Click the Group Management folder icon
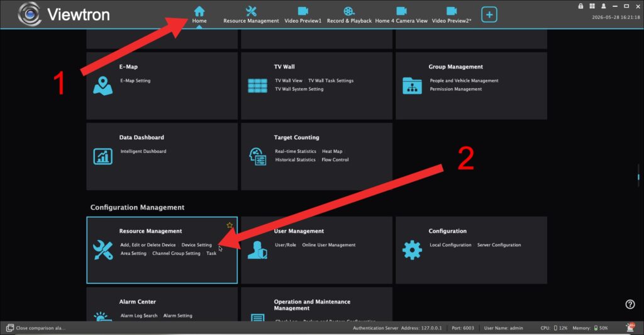 pos(412,86)
